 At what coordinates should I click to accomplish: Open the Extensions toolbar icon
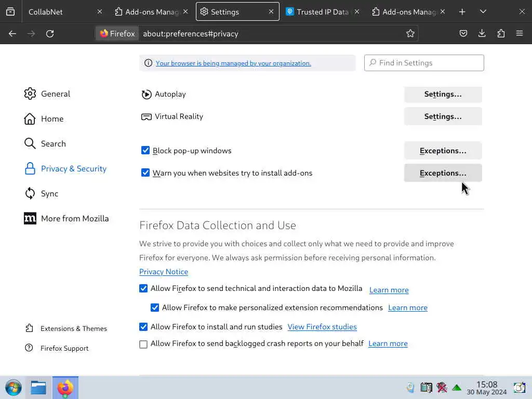coord(501,33)
